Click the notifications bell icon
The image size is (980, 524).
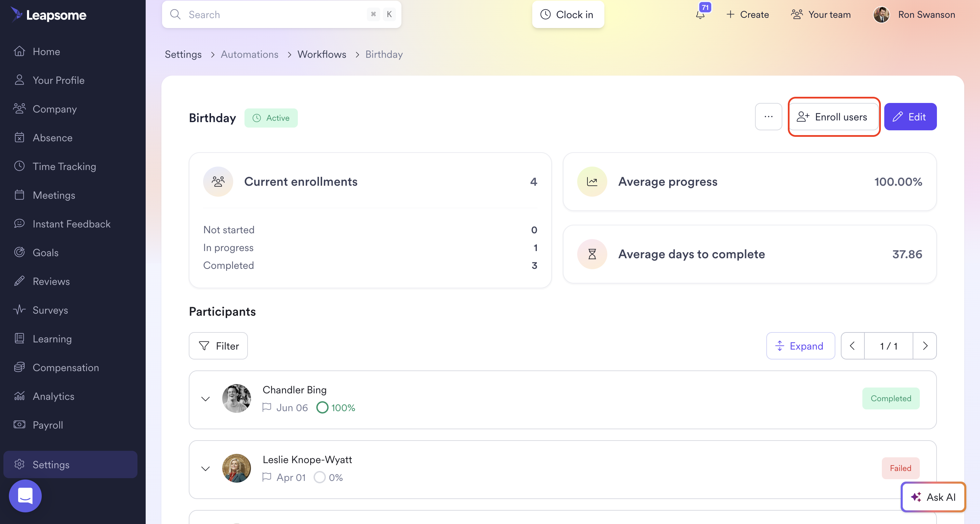coord(700,14)
